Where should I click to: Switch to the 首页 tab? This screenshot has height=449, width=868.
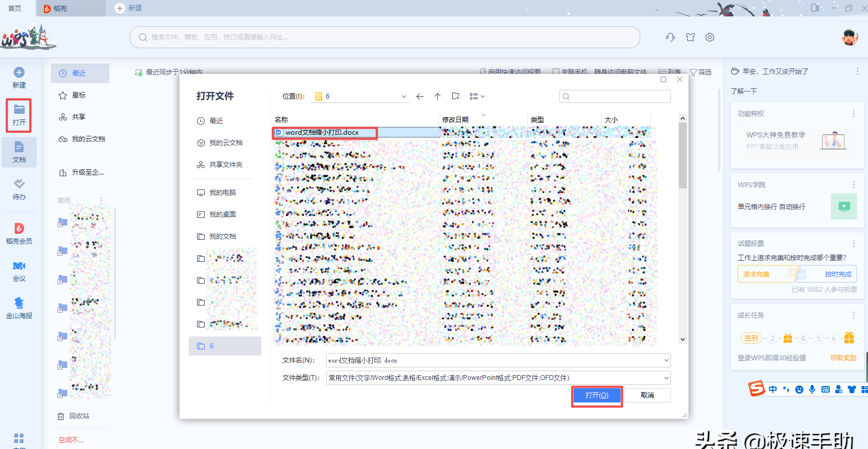point(15,8)
